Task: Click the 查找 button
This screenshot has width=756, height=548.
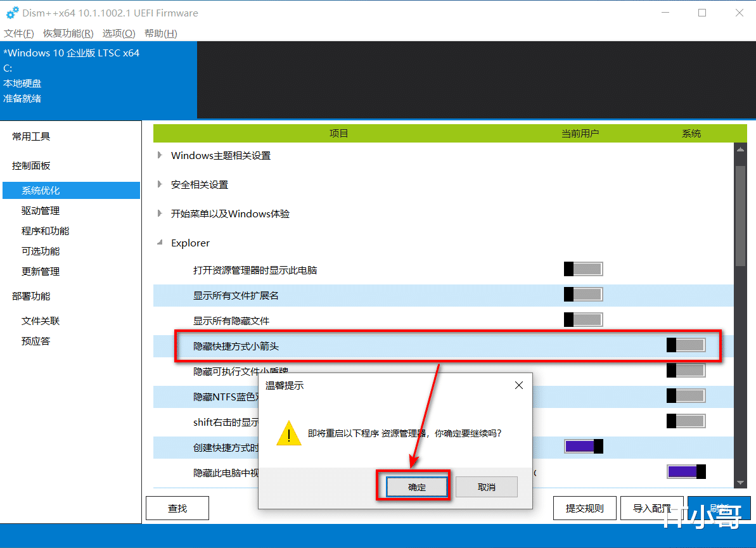Action: tap(177, 507)
